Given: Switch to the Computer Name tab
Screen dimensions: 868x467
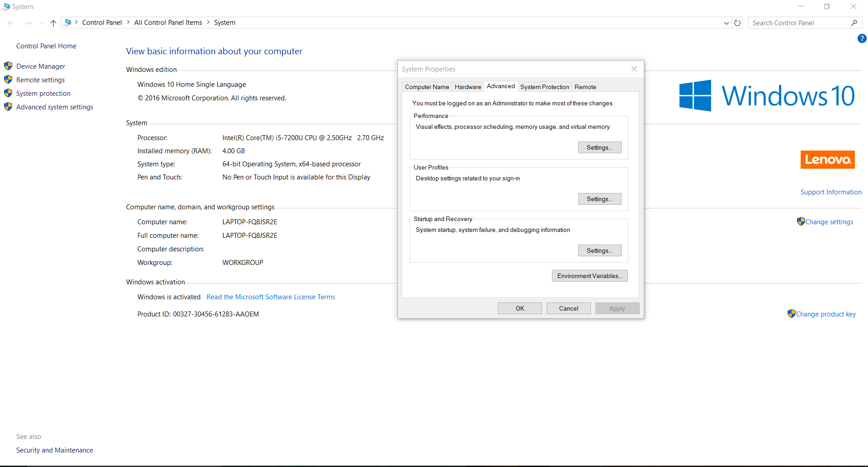Looking at the screenshot, I should (x=427, y=87).
